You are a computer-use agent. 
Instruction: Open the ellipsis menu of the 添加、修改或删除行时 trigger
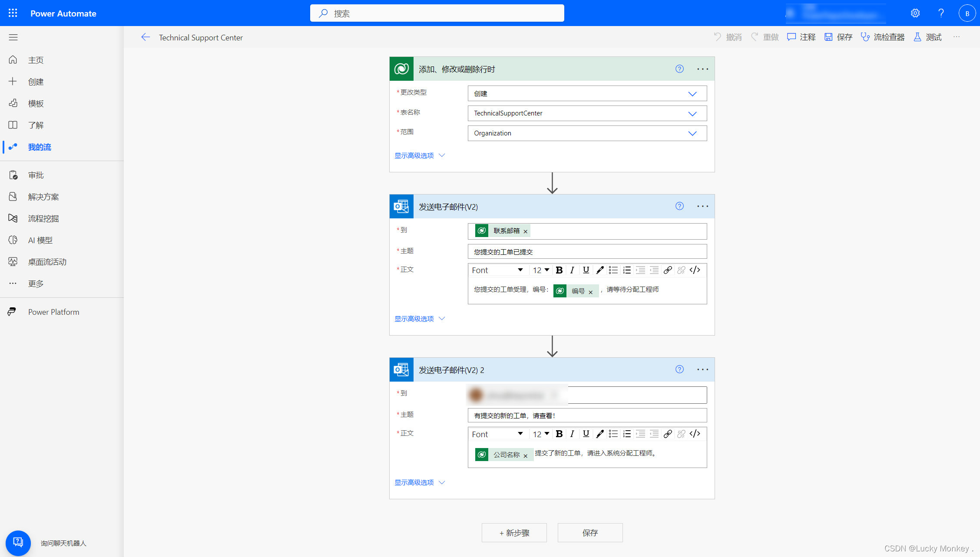click(x=702, y=69)
